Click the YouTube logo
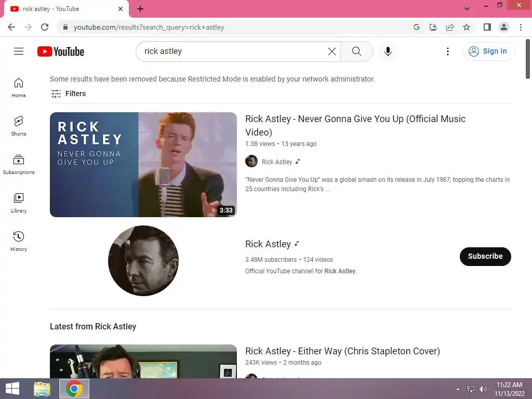Image resolution: width=532 pixels, height=399 pixels. coord(61,51)
